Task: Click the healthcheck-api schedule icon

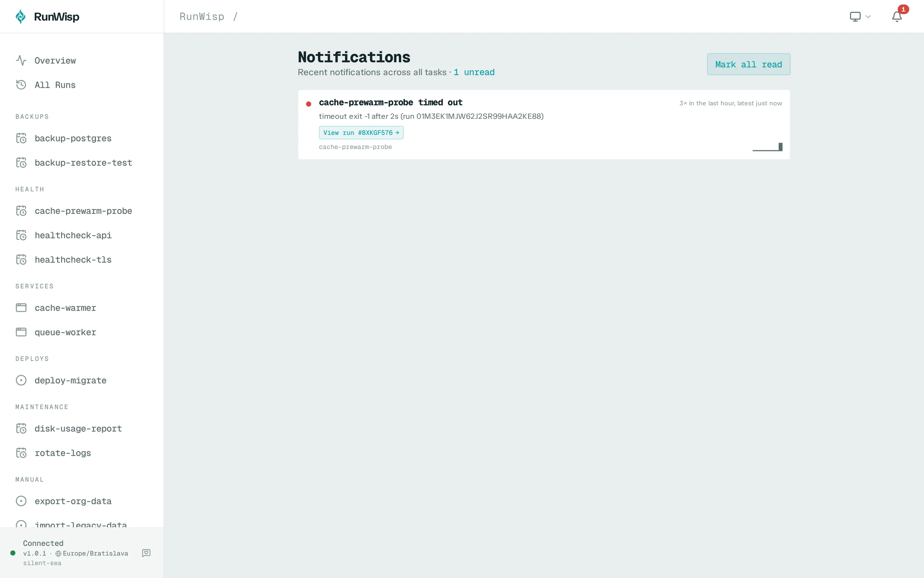Action: (x=21, y=235)
